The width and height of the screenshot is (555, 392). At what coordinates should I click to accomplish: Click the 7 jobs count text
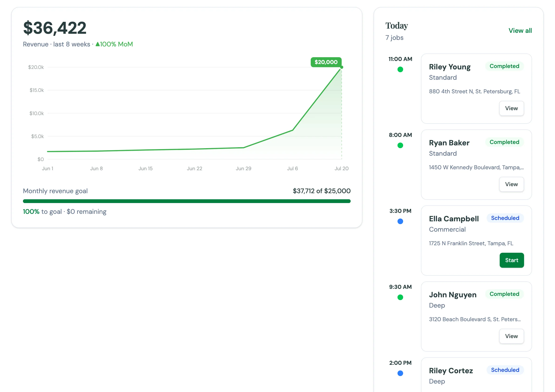[394, 38]
